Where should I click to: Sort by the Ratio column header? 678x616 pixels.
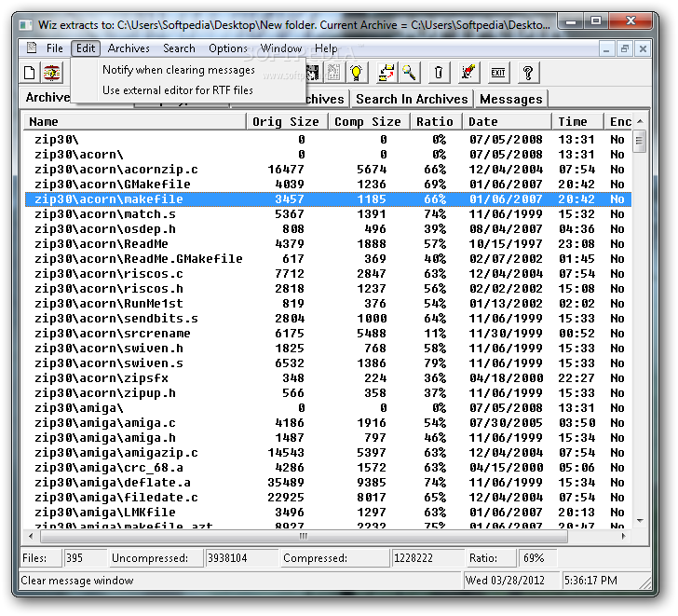436,121
